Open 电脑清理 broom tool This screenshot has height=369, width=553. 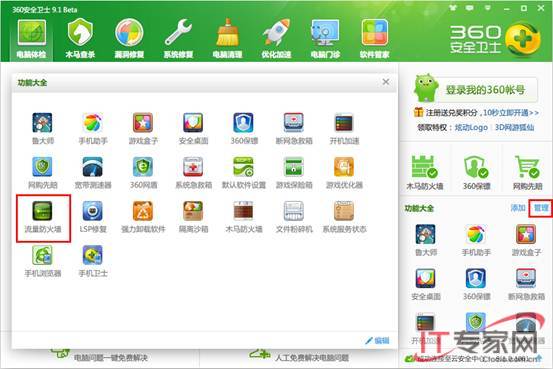[x=227, y=39]
